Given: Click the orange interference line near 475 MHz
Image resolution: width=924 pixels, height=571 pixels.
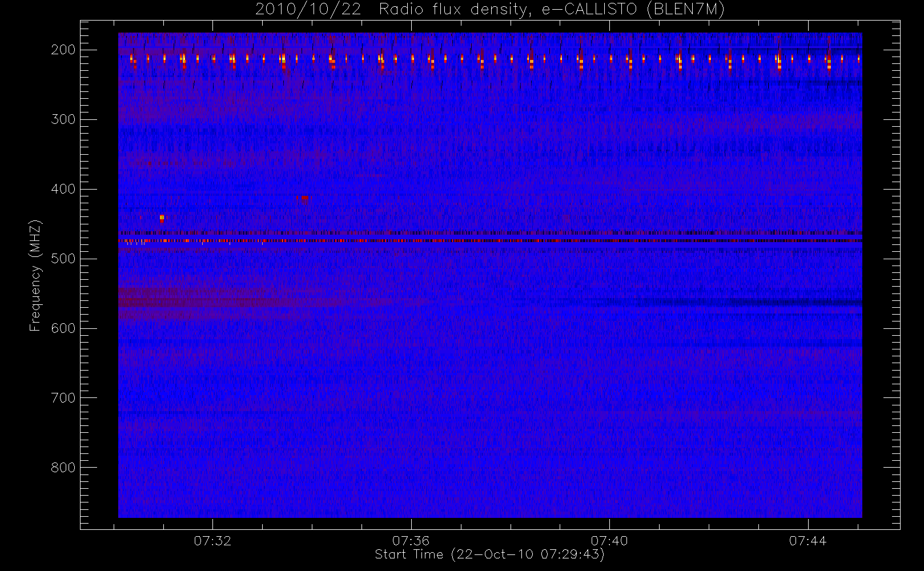Looking at the screenshot, I should (x=490, y=241).
